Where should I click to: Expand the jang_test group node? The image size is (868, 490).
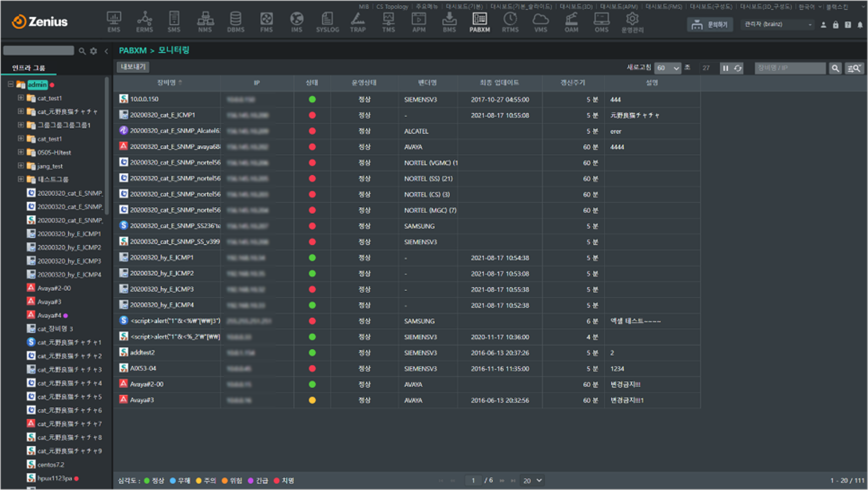pyautogui.click(x=21, y=166)
